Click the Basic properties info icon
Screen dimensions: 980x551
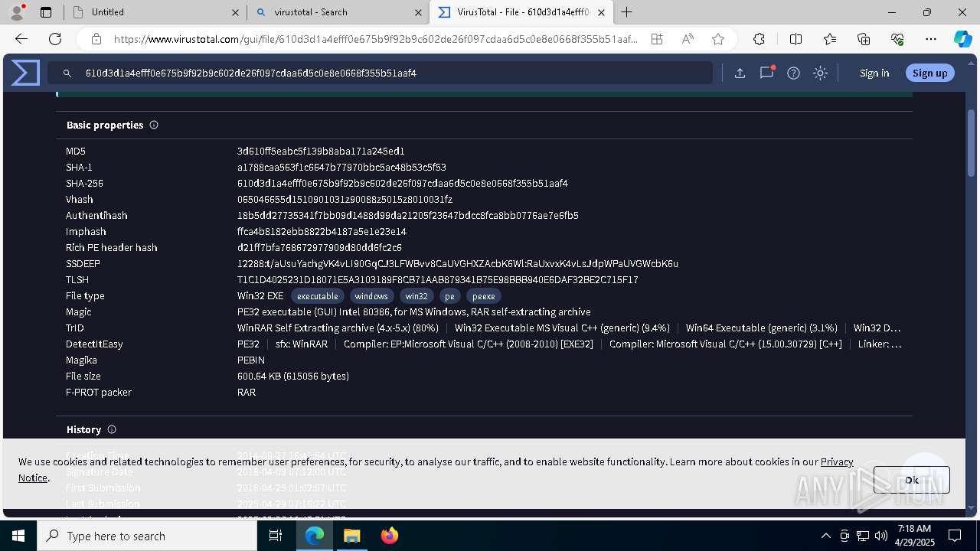click(154, 125)
